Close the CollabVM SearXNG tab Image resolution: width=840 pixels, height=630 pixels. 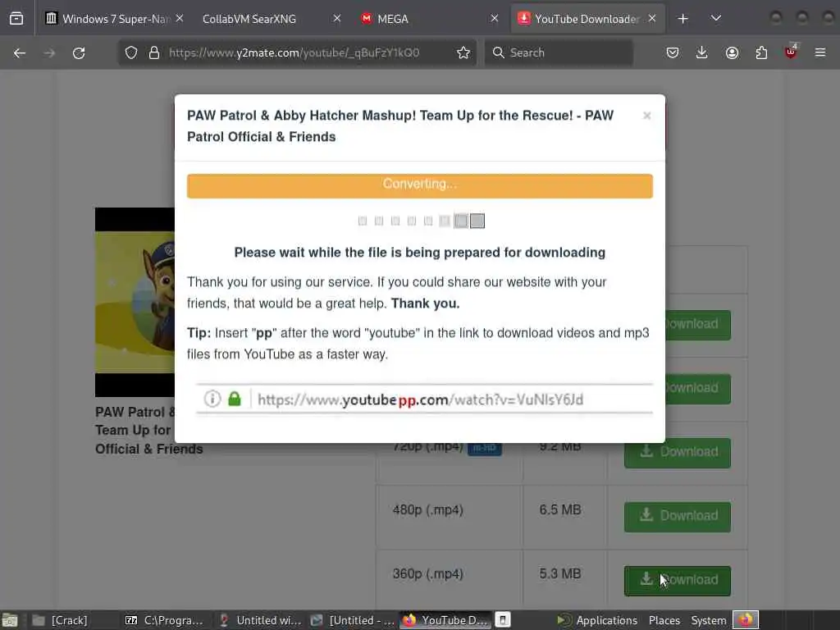(336, 19)
